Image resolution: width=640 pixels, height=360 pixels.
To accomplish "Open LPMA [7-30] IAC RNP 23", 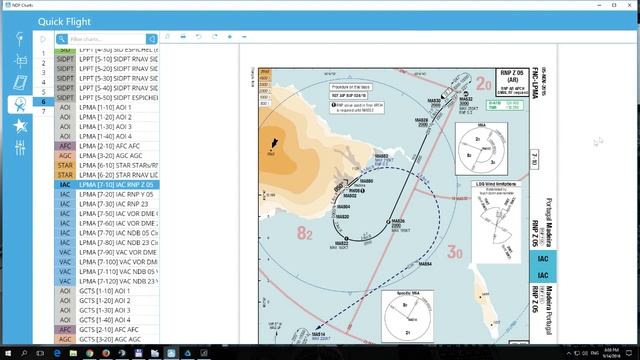I will pyautogui.click(x=107, y=204).
